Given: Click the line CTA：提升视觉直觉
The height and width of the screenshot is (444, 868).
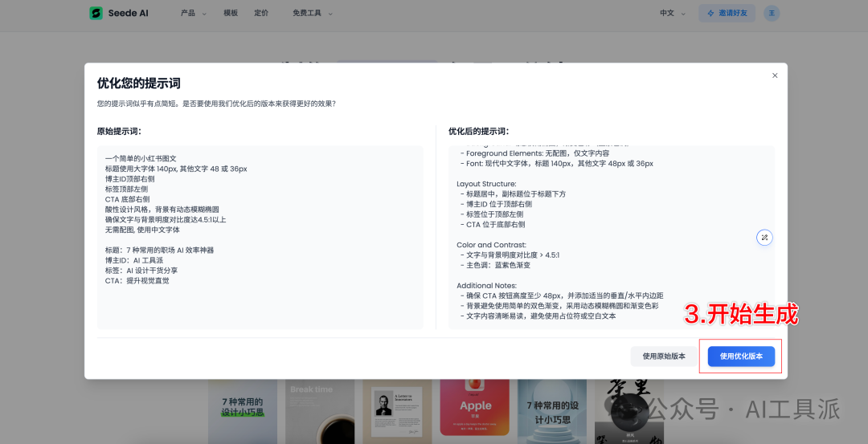Looking at the screenshot, I should pyautogui.click(x=137, y=281).
